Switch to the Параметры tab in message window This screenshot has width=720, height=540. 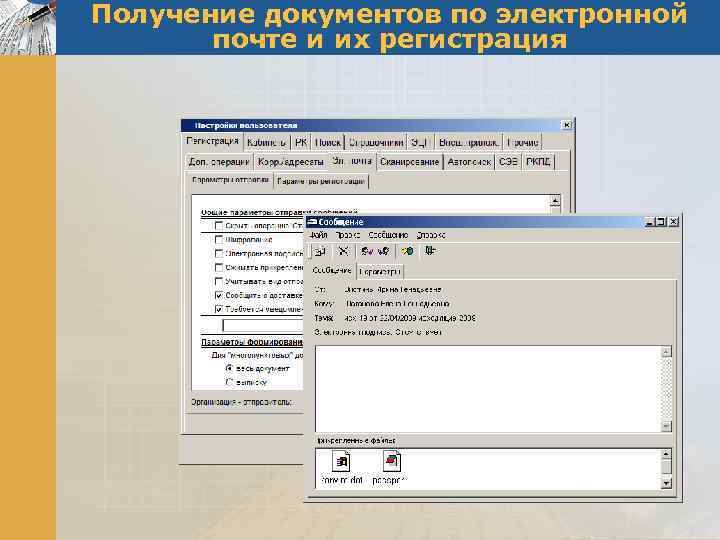380,272
